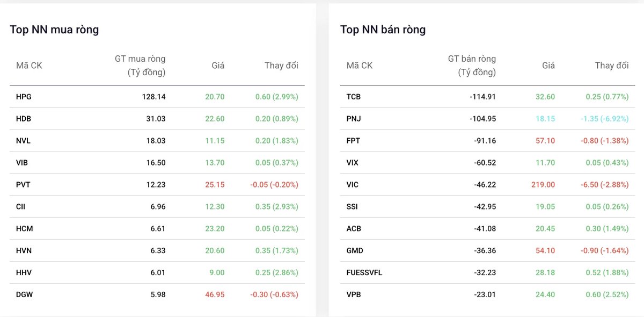The width and height of the screenshot is (644, 317).
Task: Click the Giá header in buying table
Action: pyautogui.click(x=218, y=66)
